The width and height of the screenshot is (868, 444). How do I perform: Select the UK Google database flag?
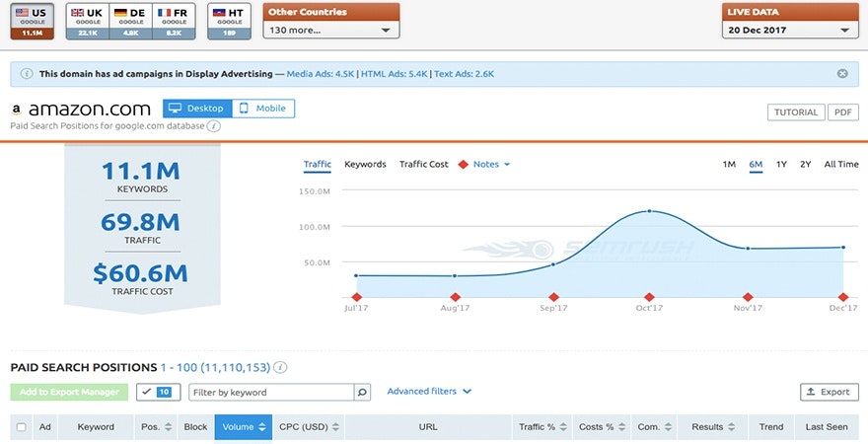tap(86, 20)
